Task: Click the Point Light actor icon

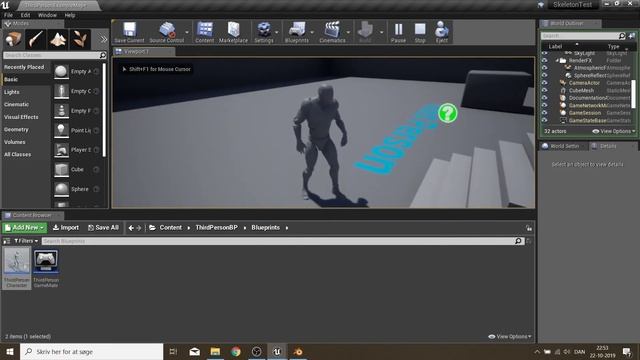Action: (x=61, y=130)
